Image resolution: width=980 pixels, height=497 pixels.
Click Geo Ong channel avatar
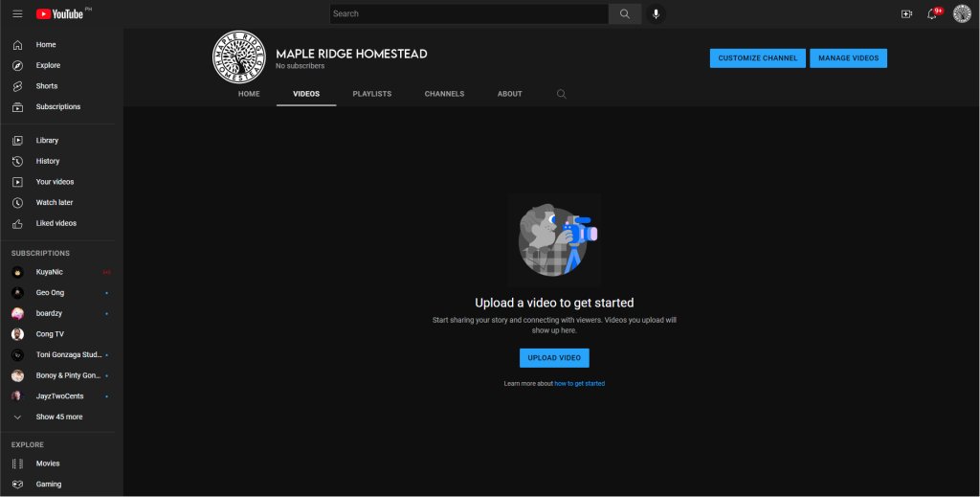coord(17,293)
